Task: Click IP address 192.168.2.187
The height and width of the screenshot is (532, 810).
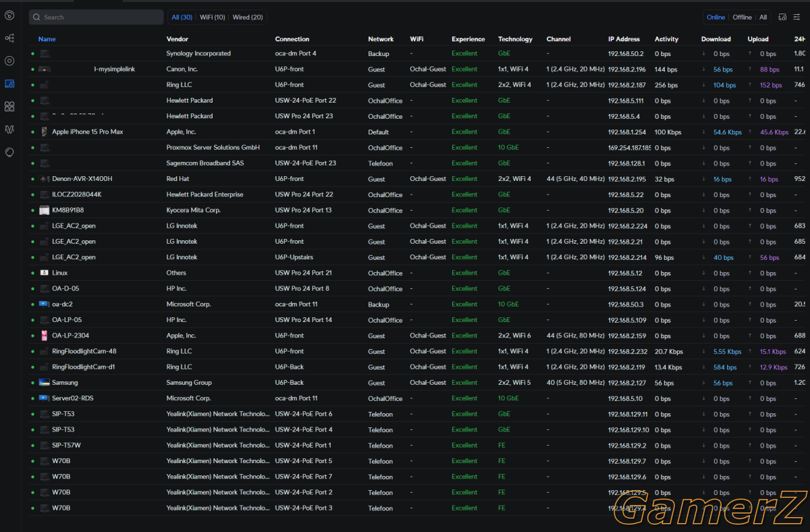Action: click(x=627, y=85)
